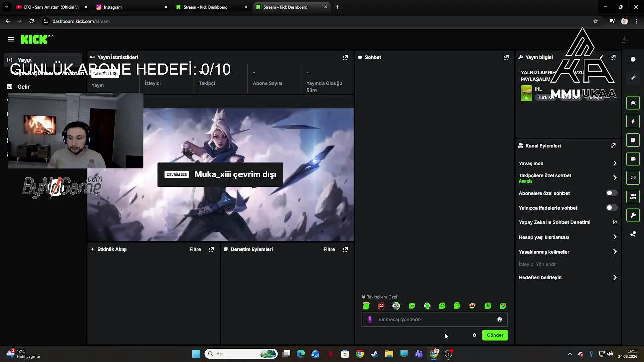Image resolution: width=644 pixels, height=362 pixels.
Task: Insert the halo emote, first in emote row
Action: click(366, 306)
